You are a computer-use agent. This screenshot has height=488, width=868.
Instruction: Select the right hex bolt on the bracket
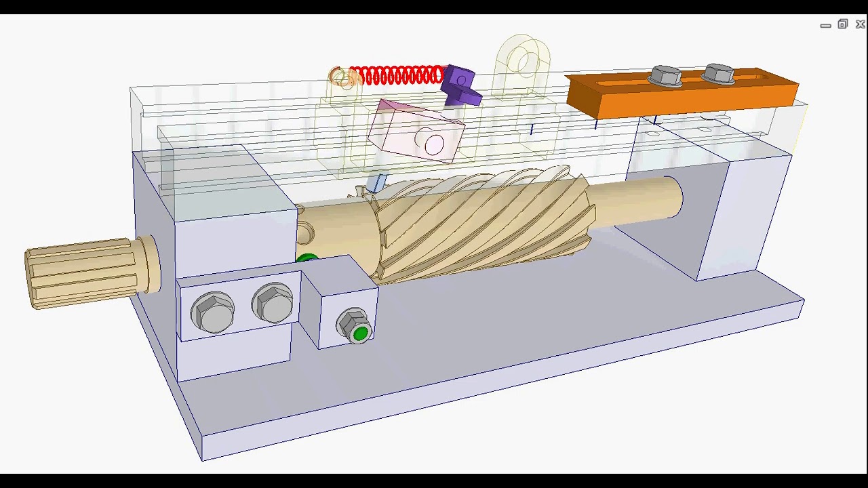(x=274, y=304)
